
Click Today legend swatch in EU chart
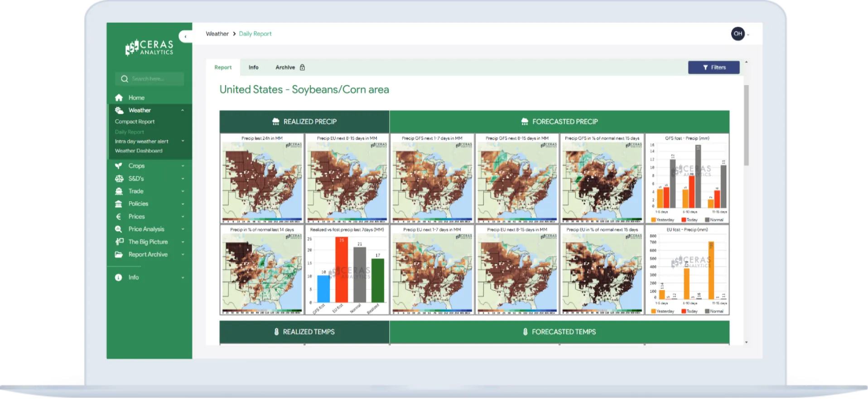tap(684, 311)
